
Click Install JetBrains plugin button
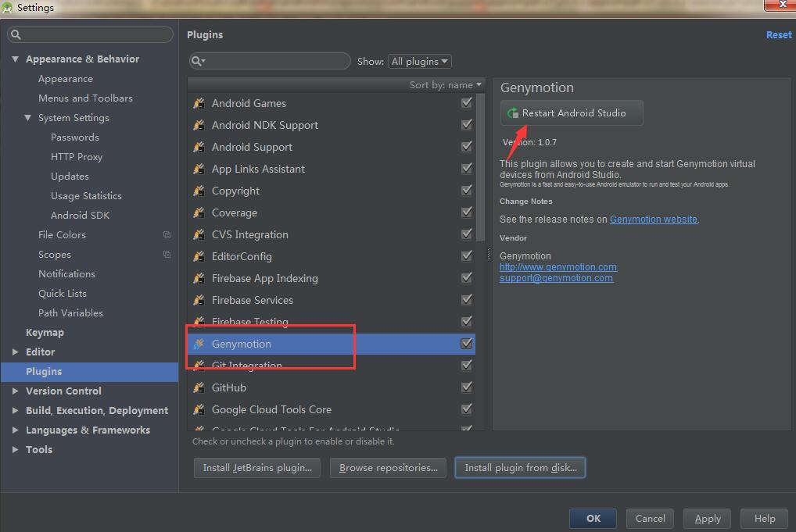pos(257,468)
